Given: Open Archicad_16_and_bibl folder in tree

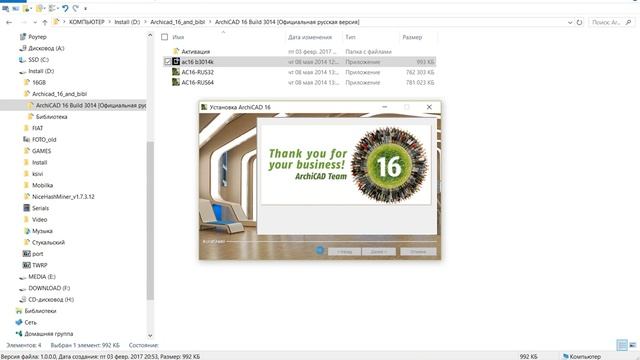Looking at the screenshot, I should click(59, 94).
